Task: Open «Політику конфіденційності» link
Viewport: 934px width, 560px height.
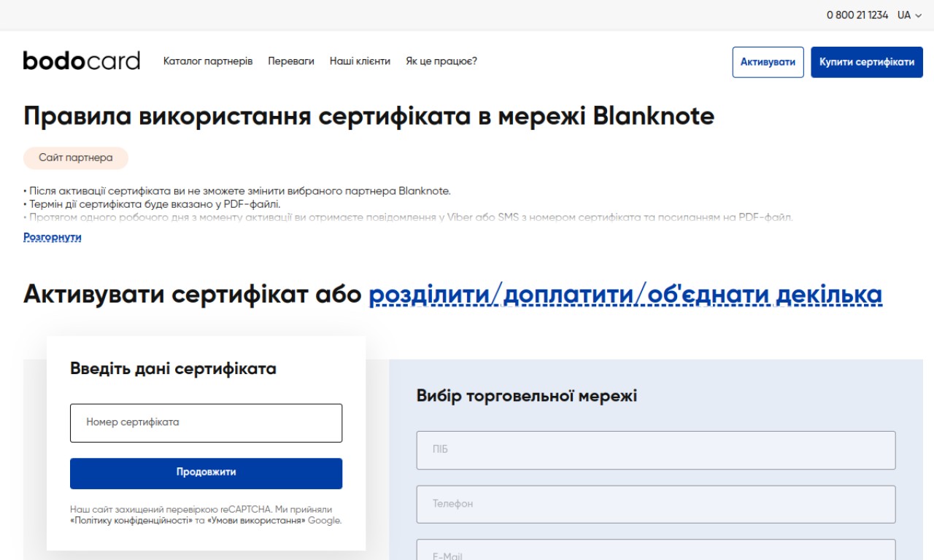Action: point(131,521)
